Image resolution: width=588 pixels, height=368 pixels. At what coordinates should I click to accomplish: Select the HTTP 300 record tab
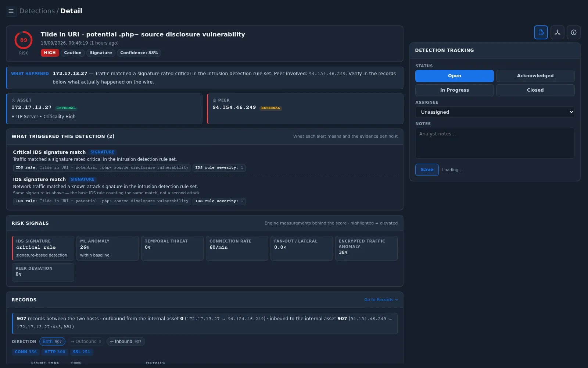(55, 352)
